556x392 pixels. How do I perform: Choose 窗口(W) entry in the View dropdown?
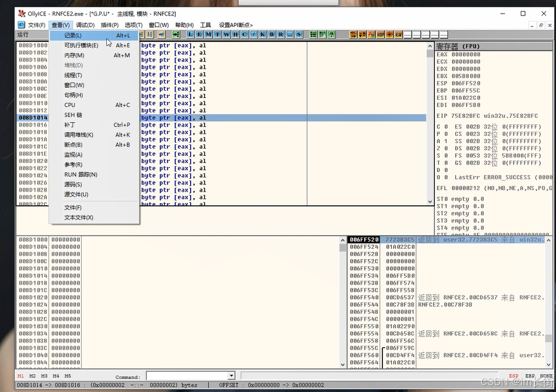click(94, 85)
